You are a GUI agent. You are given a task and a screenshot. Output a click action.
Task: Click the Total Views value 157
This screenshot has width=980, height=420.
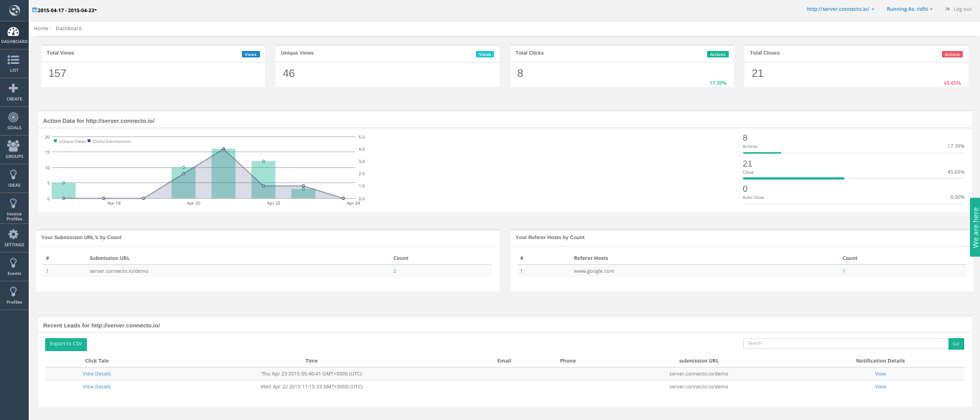coord(57,73)
